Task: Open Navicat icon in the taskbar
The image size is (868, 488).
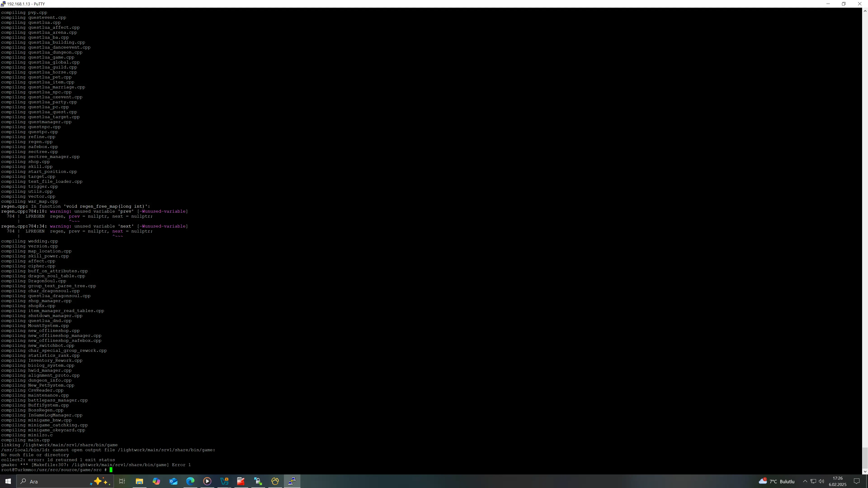Action: click(x=275, y=481)
